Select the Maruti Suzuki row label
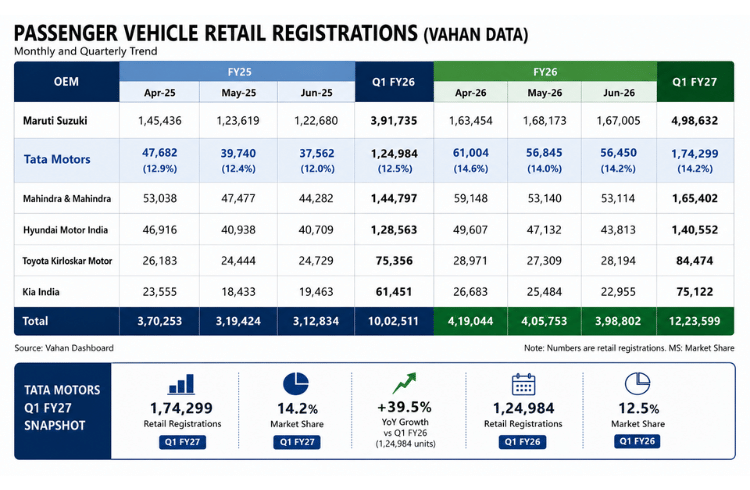 [x=55, y=121]
